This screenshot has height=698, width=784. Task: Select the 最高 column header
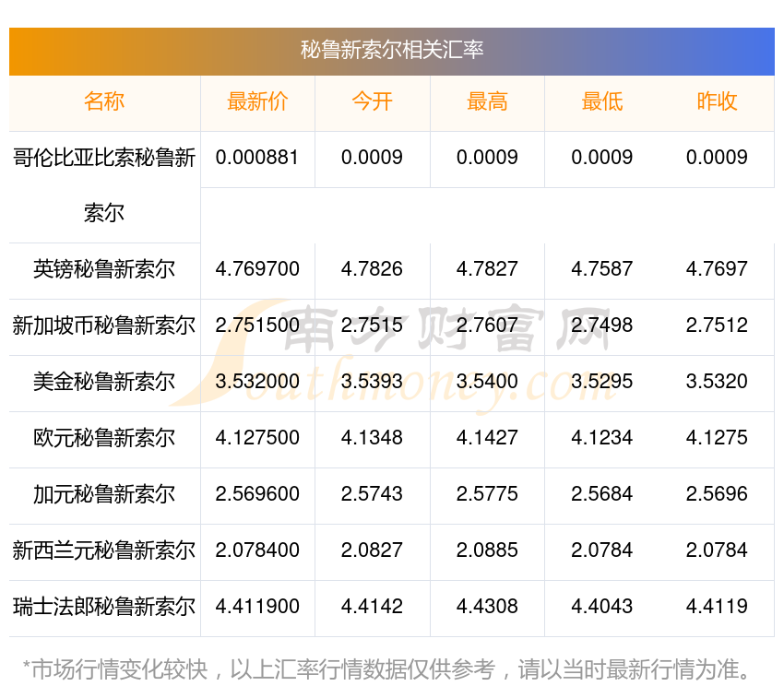[x=487, y=101]
